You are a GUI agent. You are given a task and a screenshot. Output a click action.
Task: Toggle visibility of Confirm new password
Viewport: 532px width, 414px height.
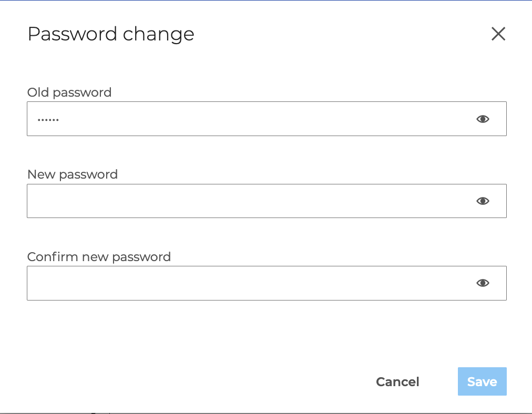pos(483,283)
